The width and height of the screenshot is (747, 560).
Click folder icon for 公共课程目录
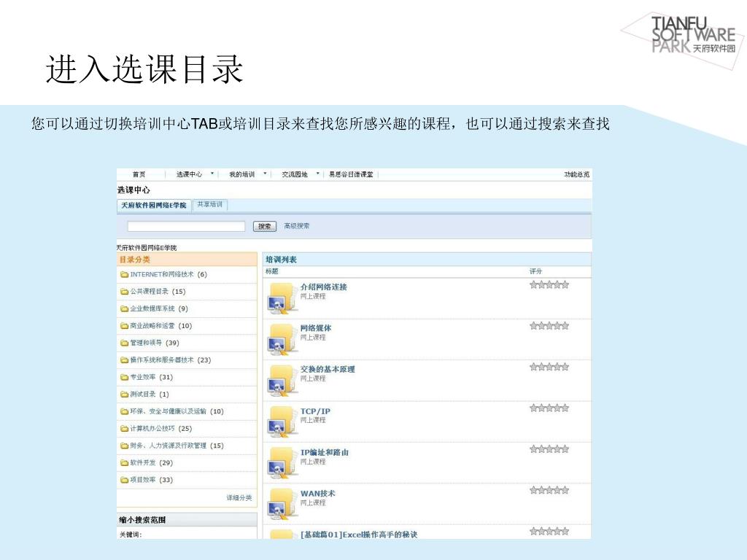pos(124,292)
